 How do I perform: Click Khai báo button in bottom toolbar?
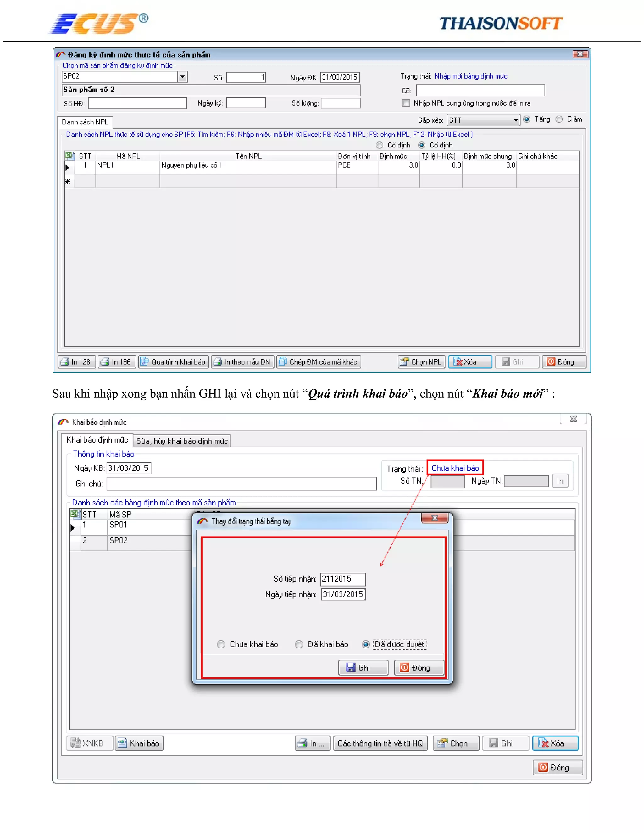point(139,743)
